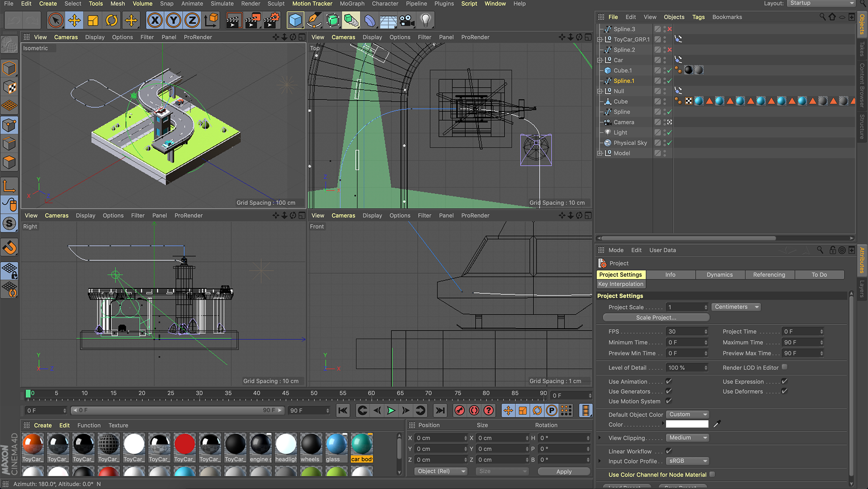The width and height of the screenshot is (868, 489).
Task: Open the Cube primitive tool
Action: click(x=295, y=20)
